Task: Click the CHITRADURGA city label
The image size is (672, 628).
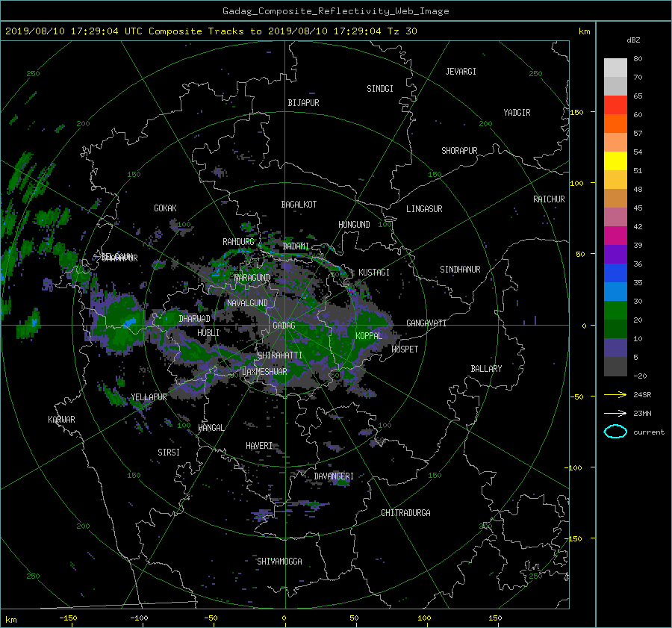Action: pyautogui.click(x=406, y=513)
